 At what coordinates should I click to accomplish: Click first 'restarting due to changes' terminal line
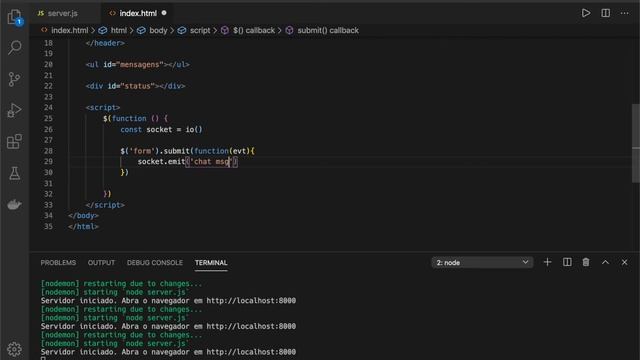[121, 283]
